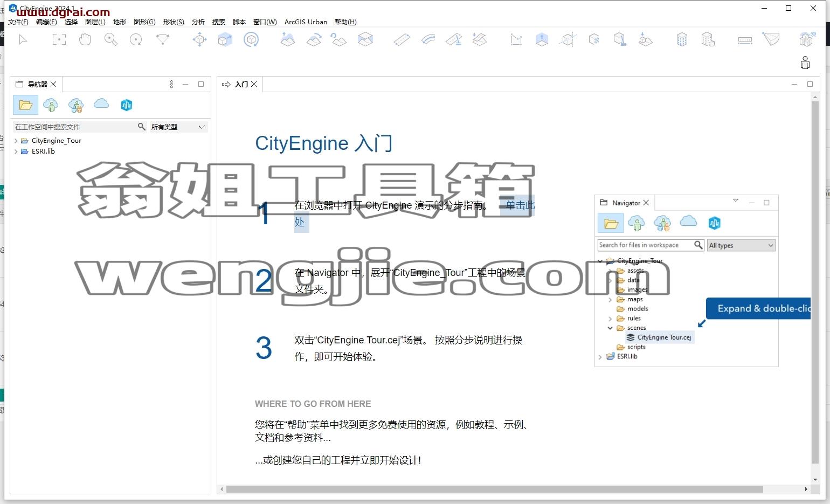Follow the 单击此处 link

point(520,205)
